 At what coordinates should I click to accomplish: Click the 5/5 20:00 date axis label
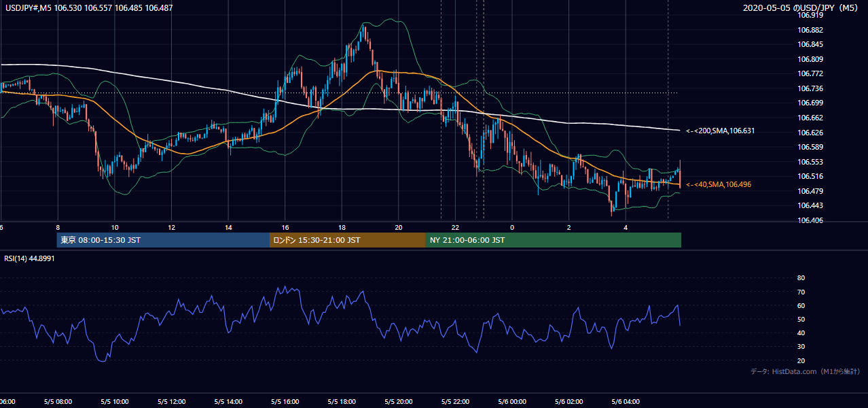tap(399, 402)
